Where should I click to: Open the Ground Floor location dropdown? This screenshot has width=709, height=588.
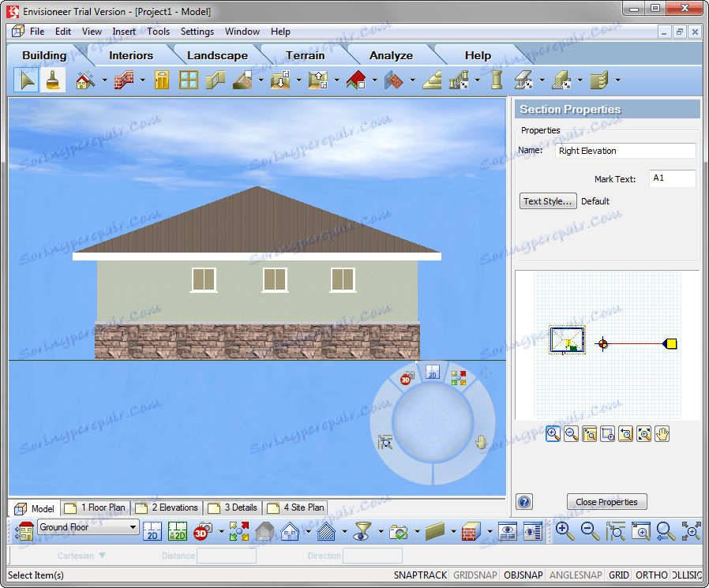tap(133, 527)
